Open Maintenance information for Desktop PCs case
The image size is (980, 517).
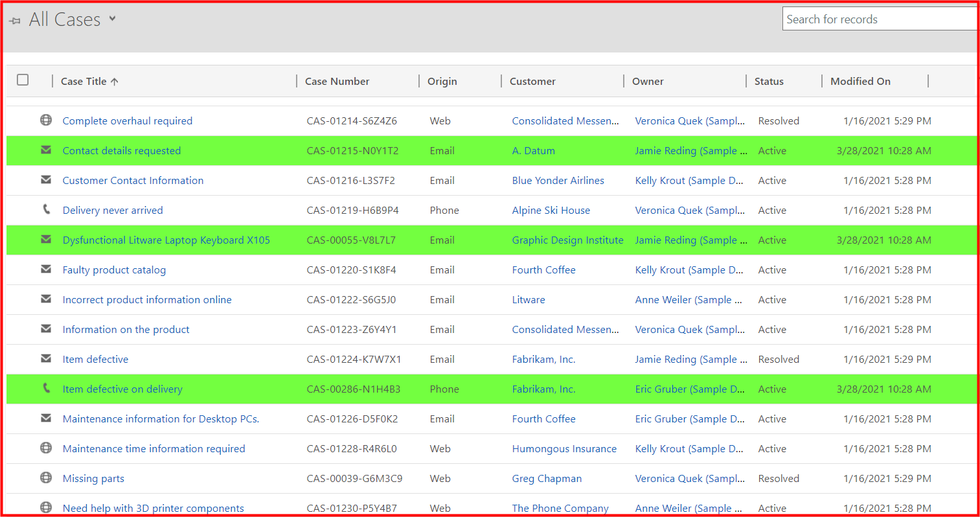[x=161, y=419]
